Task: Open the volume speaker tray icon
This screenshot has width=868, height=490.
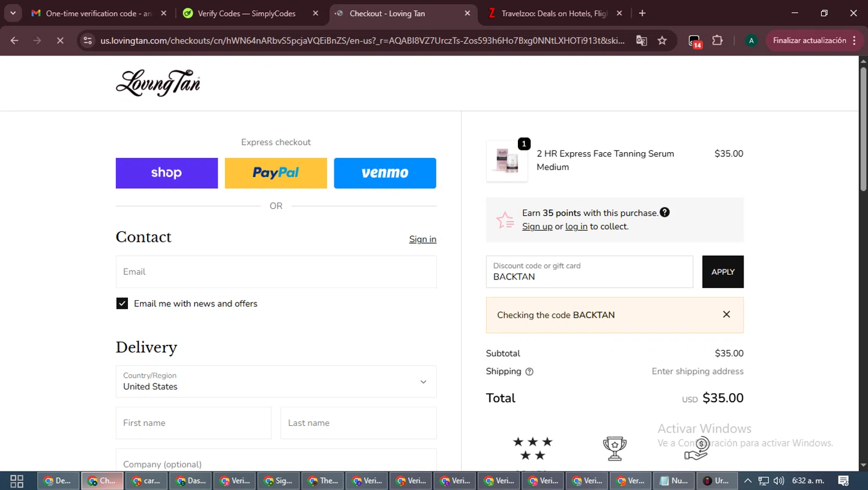Action: click(x=779, y=481)
